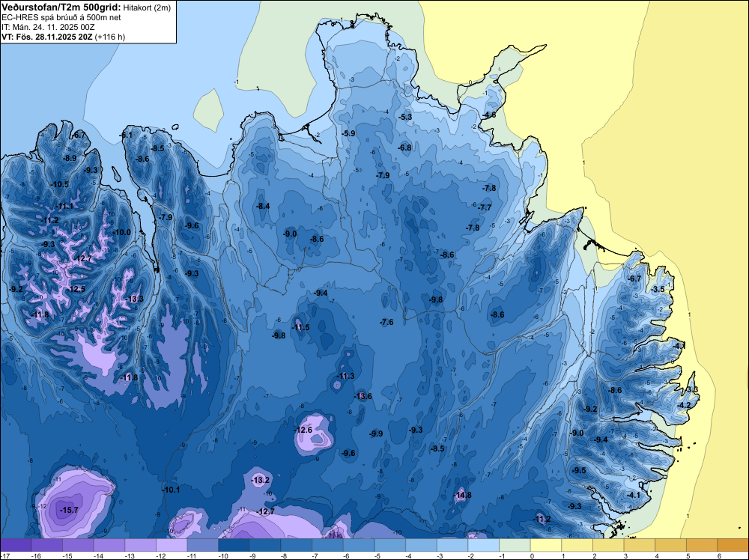Click the -8.4 temperature label
This screenshot has width=749, height=560.
coord(263,206)
